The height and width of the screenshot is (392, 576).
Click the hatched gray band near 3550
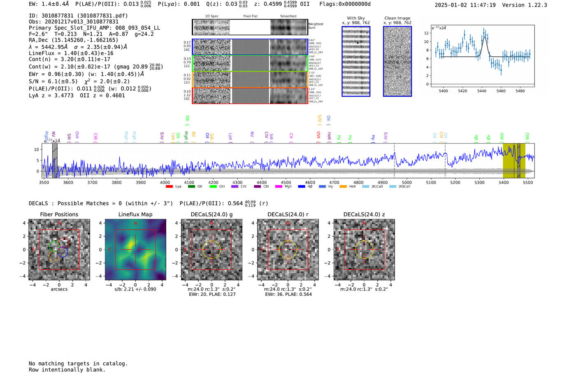click(55, 161)
